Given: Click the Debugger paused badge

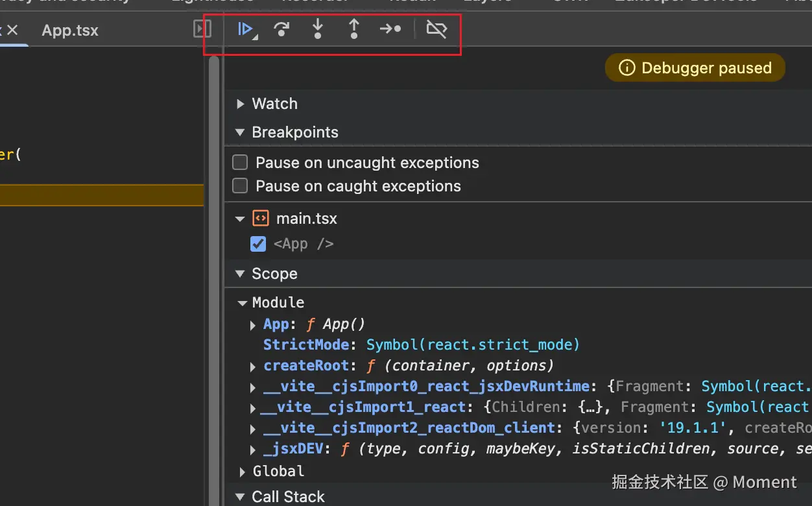Looking at the screenshot, I should point(695,68).
